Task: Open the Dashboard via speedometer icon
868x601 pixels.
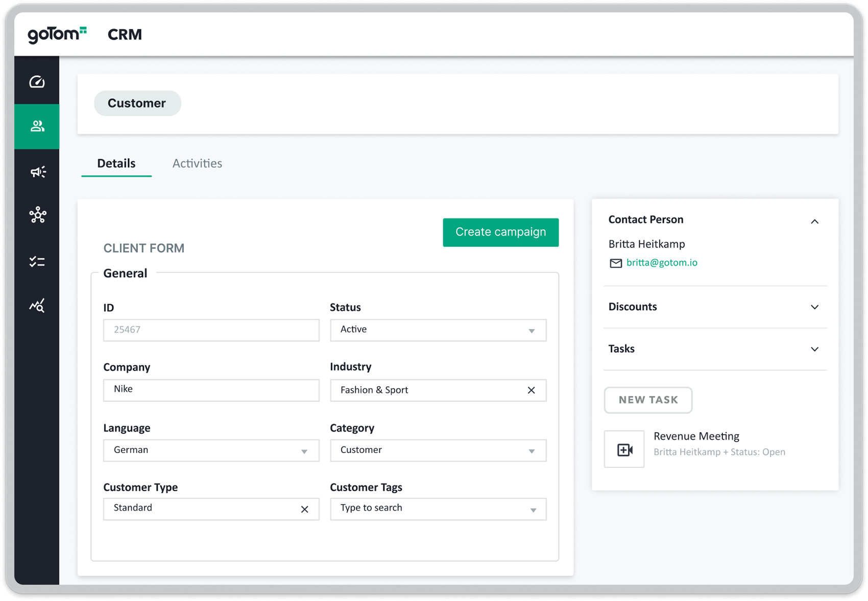Action: [37, 82]
